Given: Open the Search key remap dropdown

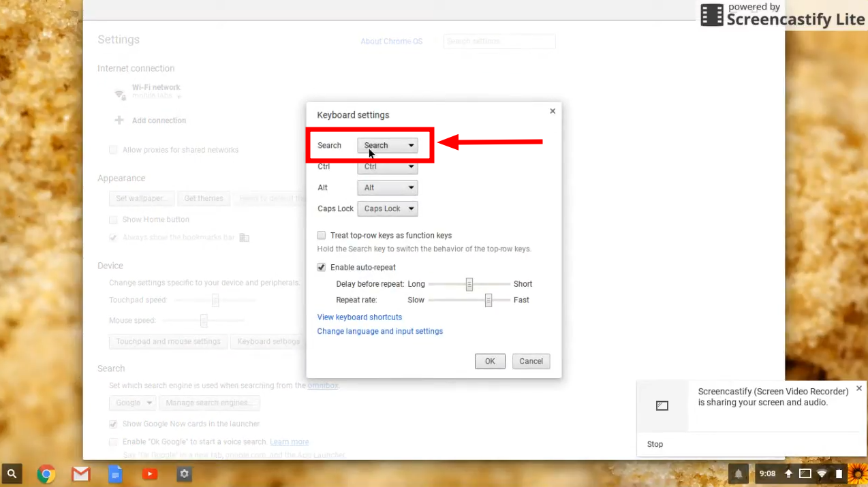Looking at the screenshot, I should pyautogui.click(x=388, y=145).
